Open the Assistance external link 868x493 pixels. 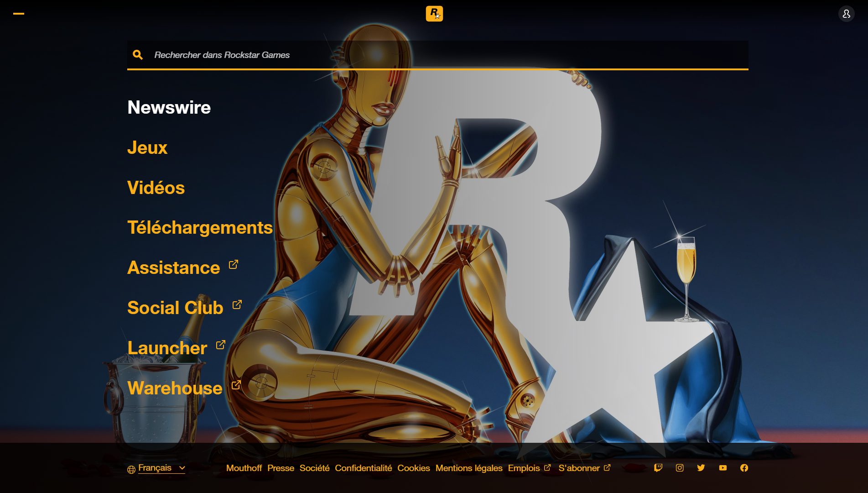174,268
